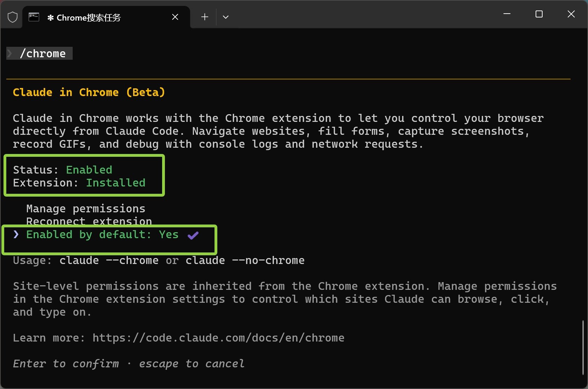Click the vertical scrollbar on the right edge
588x389 pixels.
click(x=583, y=347)
